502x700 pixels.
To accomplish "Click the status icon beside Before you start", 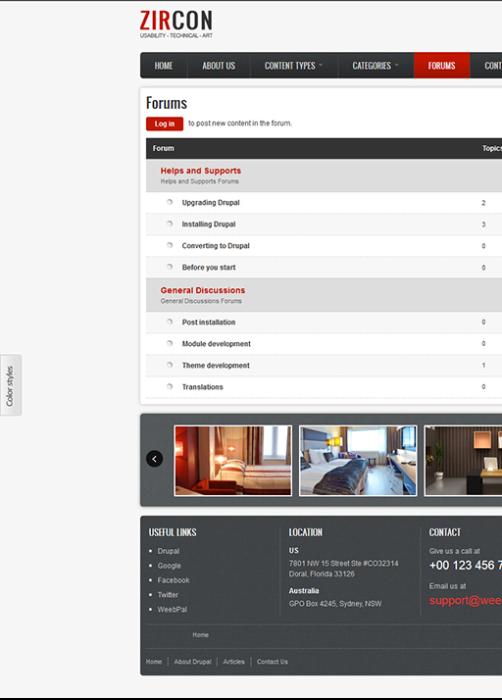I will [x=170, y=267].
